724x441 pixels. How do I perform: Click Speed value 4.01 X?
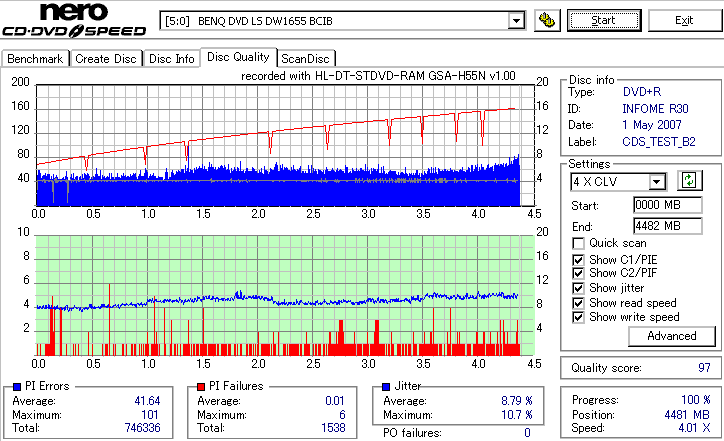point(694,428)
